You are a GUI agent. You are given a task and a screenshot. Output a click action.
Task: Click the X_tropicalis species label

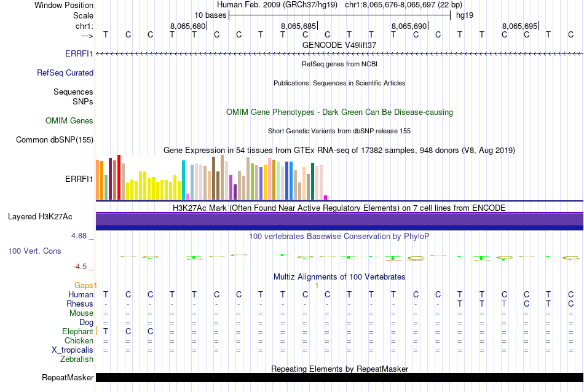click(73, 350)
